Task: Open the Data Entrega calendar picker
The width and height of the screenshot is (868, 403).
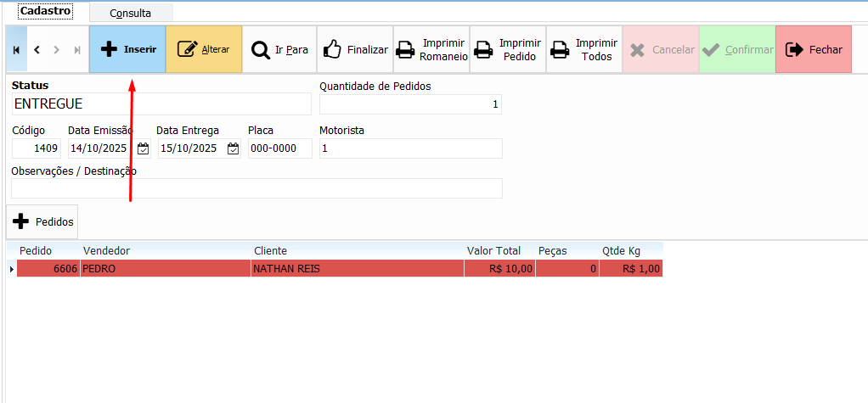Action: pyautogui.click(x=233, y=148)
